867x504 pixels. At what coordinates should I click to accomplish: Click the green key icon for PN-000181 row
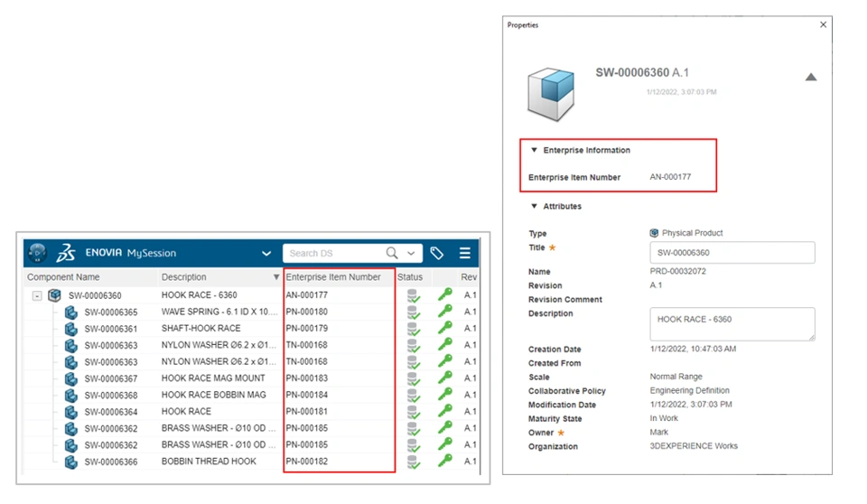[445, 410]
